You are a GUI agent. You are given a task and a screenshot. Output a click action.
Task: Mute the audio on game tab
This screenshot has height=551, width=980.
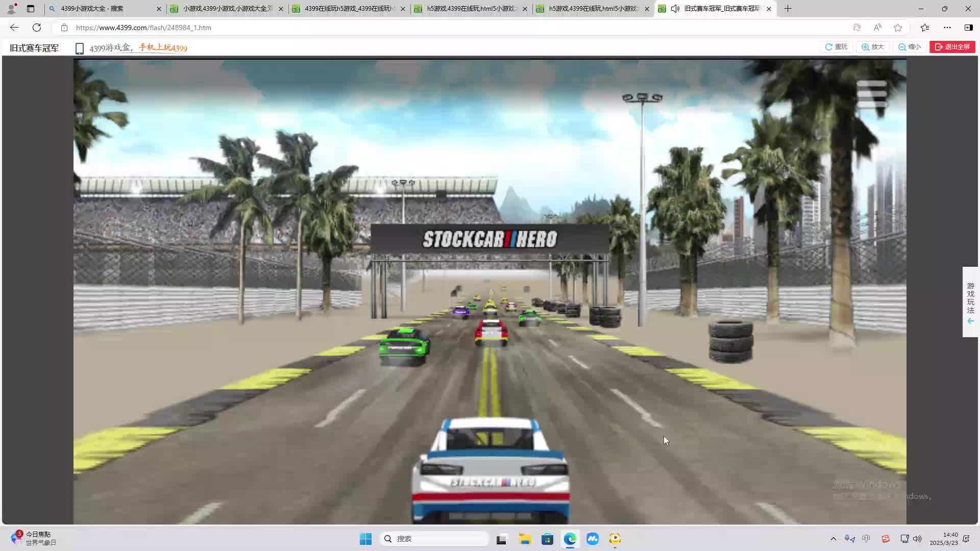click(675, 9)
